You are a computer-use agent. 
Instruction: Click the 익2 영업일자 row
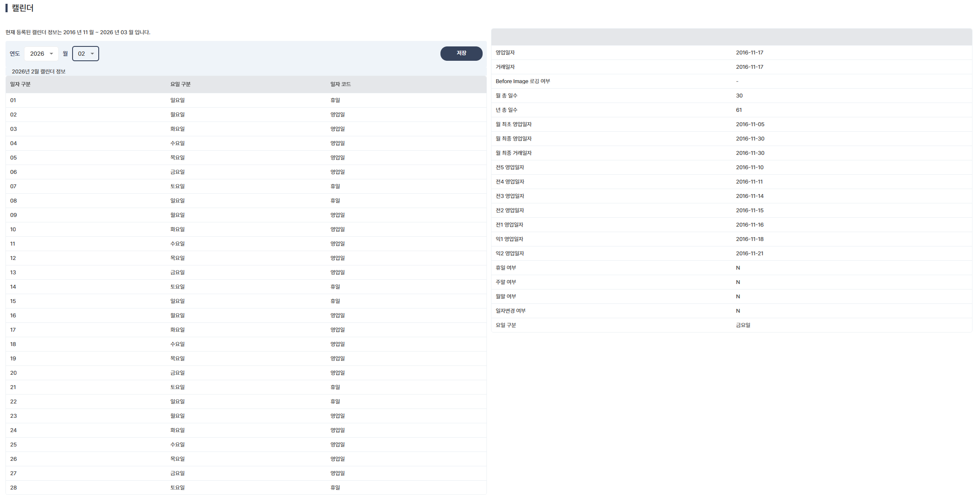(x=510, y=254)
